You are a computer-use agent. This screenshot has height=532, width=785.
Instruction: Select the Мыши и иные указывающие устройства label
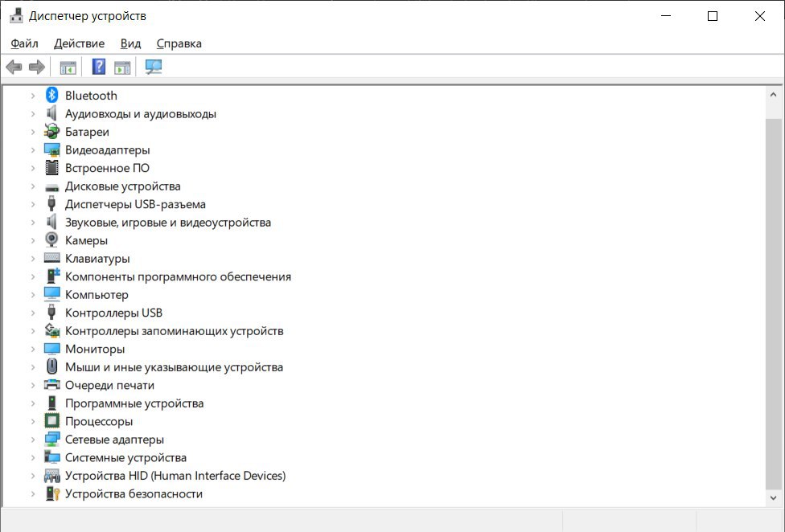174,366
